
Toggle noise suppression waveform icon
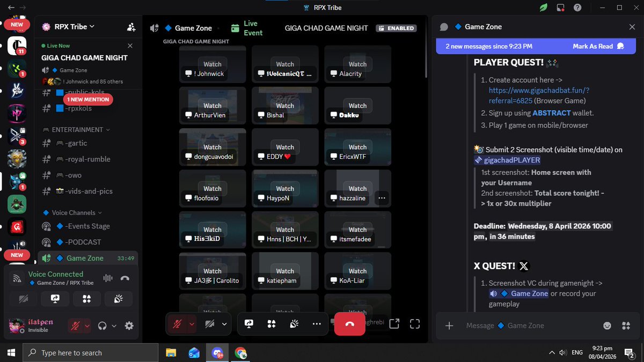[x=108, y=278]
